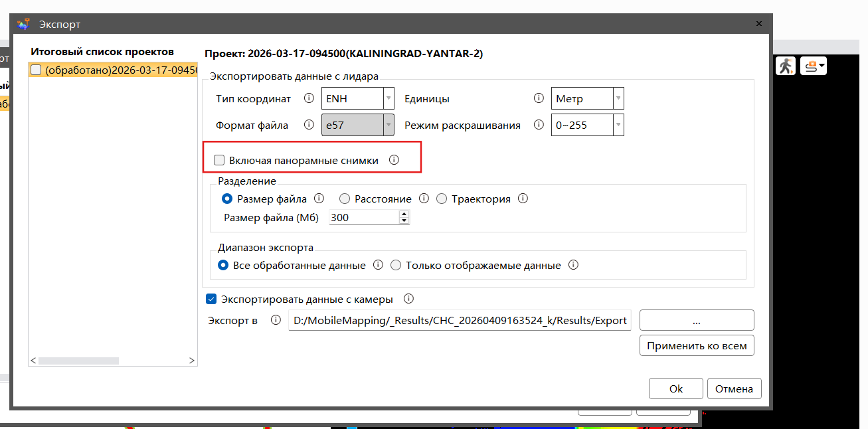Select the (обработано)2026-03-17-0945 project row

click(x=113, y=70)
